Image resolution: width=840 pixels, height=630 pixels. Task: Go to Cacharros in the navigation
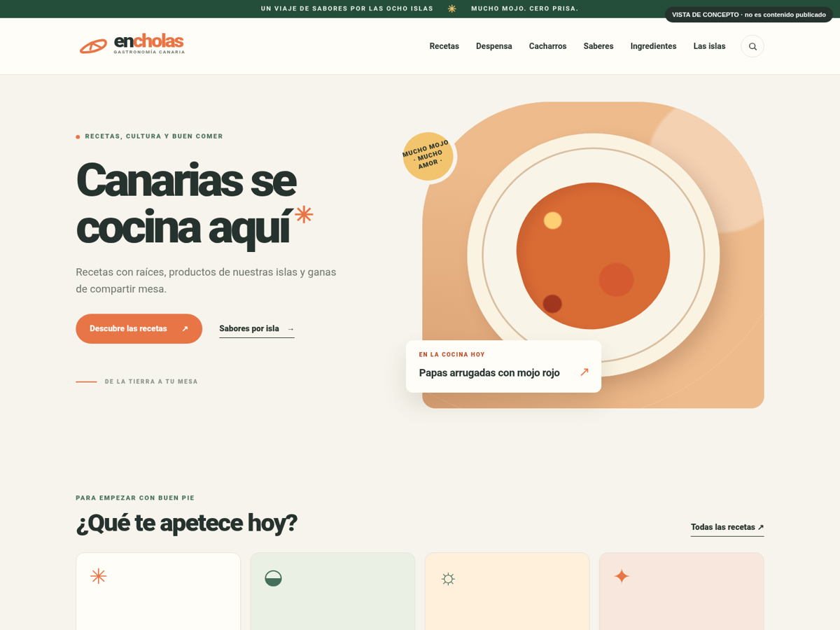click(x=548, y=46)
